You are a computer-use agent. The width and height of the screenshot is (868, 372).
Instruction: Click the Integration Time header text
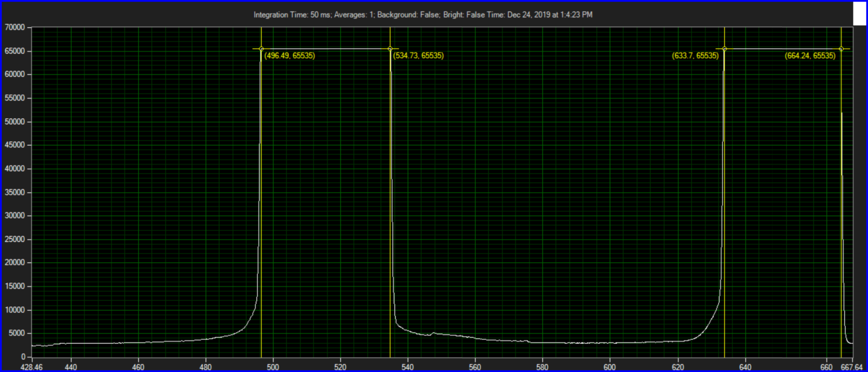click(x=423, y=15)
